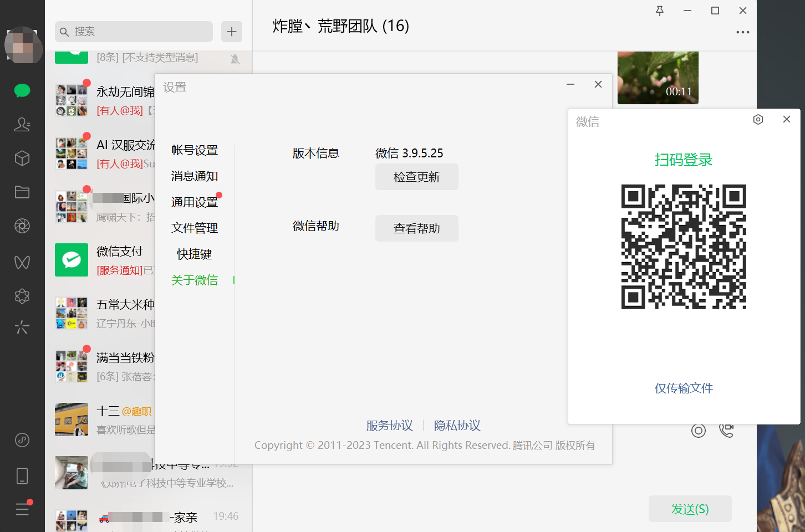Pin the WeChat window with the pin icon
The image size is (805, 532).
(x=659, y=11)
